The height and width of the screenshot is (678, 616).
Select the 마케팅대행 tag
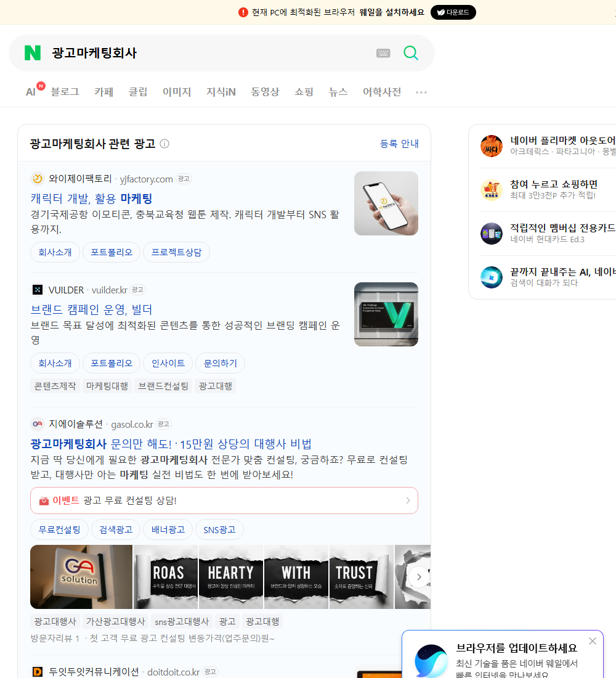(x=107, y=386)
